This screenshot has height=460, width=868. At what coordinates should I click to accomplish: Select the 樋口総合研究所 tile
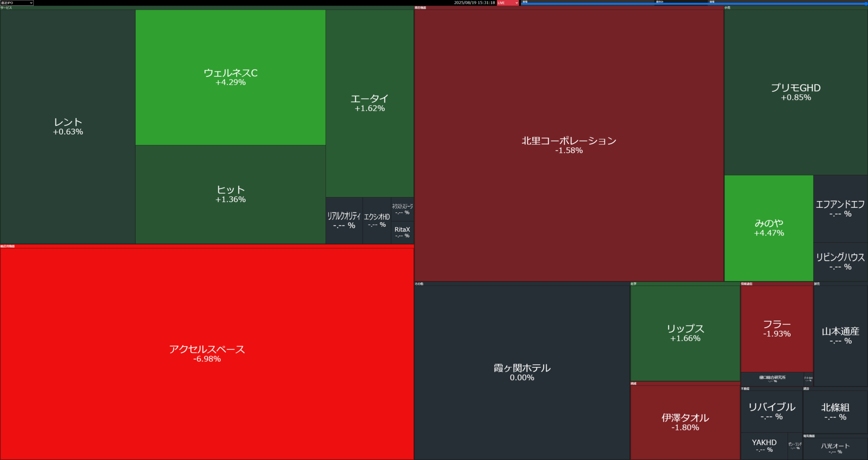coord(772,379)
